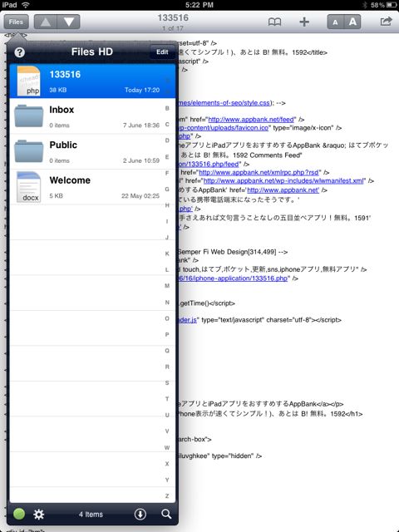
Task: Increase font size with large A
Action: coord(352,22)
